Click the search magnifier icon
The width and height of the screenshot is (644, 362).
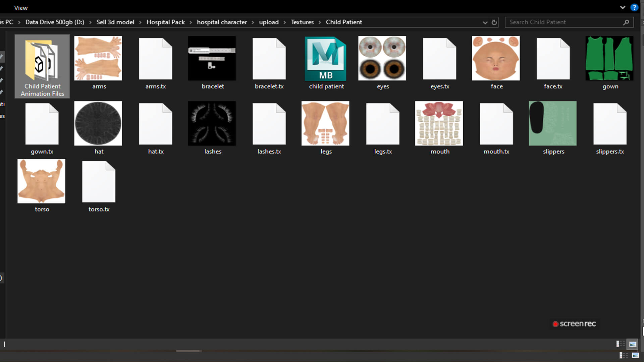coord(626,22)
